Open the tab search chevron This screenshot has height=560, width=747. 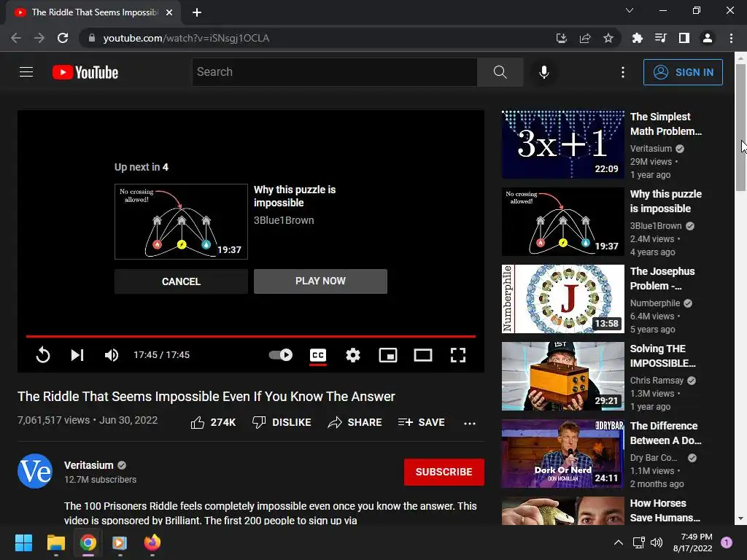(630, 10)
